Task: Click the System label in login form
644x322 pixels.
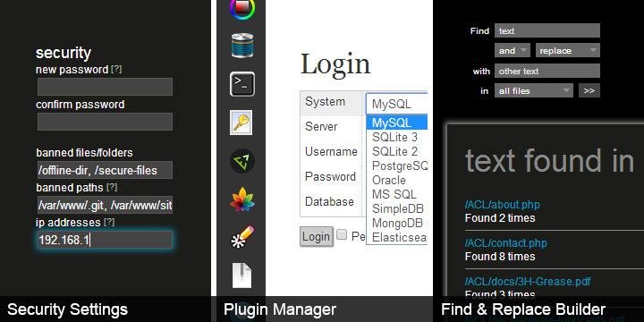Action: tap(325, 101)
